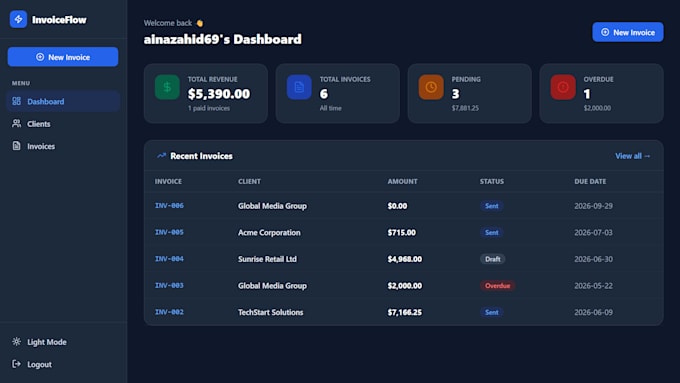
Task: Follow the View all link
Action: point(632,156)
